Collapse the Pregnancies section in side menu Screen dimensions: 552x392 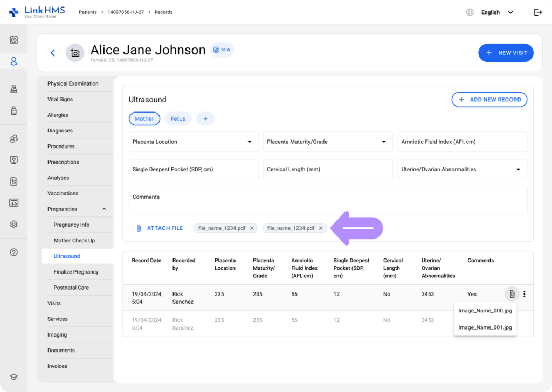pyautogui.click(x=104, y=209)
